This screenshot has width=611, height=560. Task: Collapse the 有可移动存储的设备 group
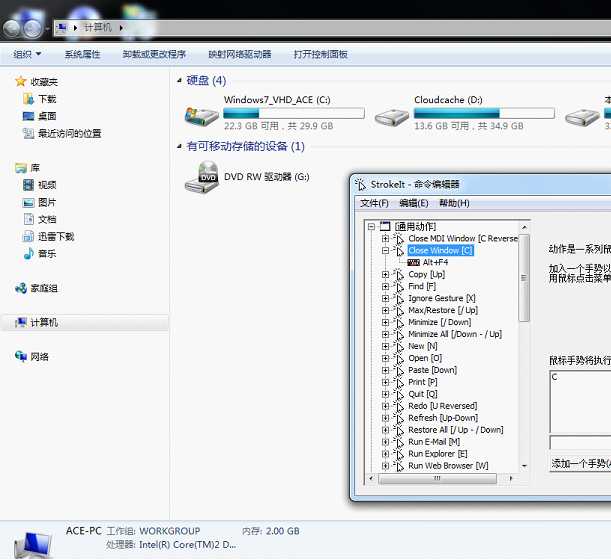[x=179, y=147]
